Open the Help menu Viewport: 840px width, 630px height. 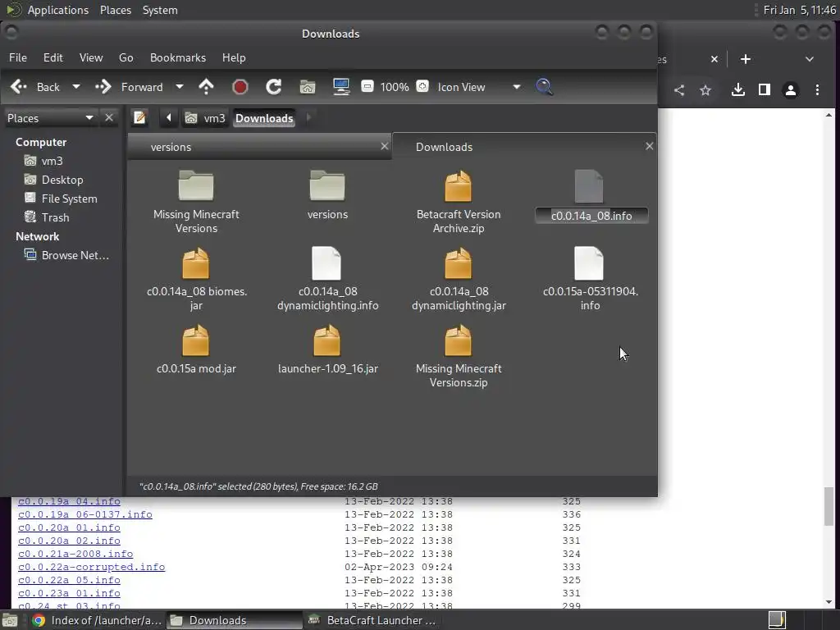click(234, 57)
